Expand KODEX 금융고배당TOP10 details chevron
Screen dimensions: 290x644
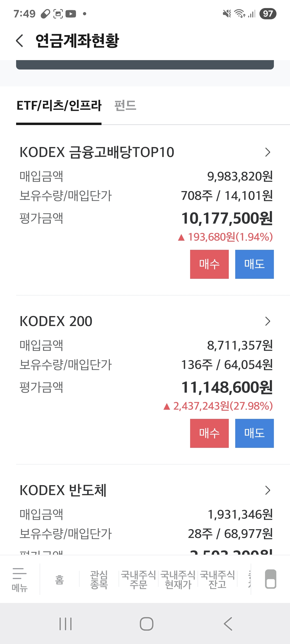267,152
